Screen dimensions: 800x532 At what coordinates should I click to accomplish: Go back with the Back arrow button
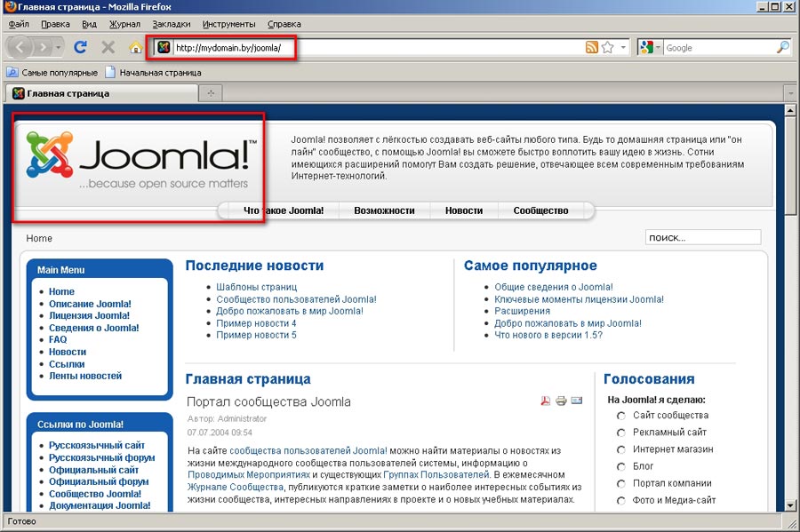(20, 47)
